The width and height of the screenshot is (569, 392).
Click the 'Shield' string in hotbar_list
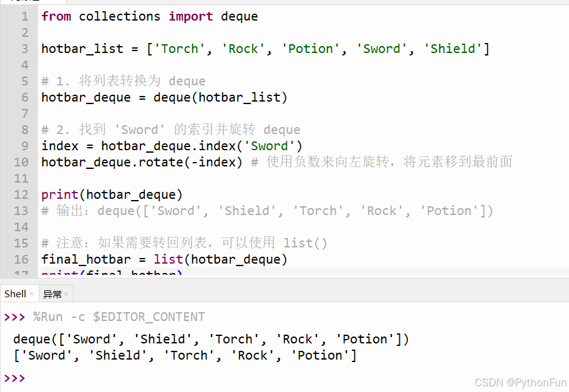click(x=453, y=49)
